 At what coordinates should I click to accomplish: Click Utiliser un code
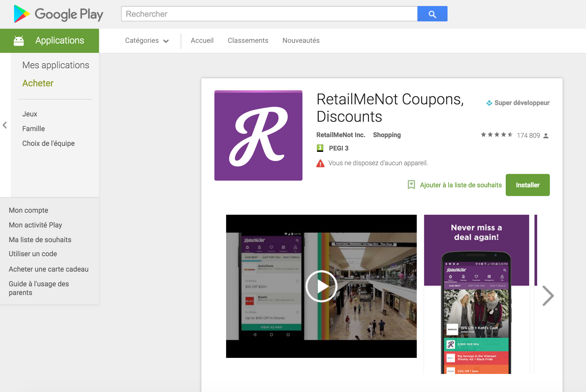pos(33,254)
